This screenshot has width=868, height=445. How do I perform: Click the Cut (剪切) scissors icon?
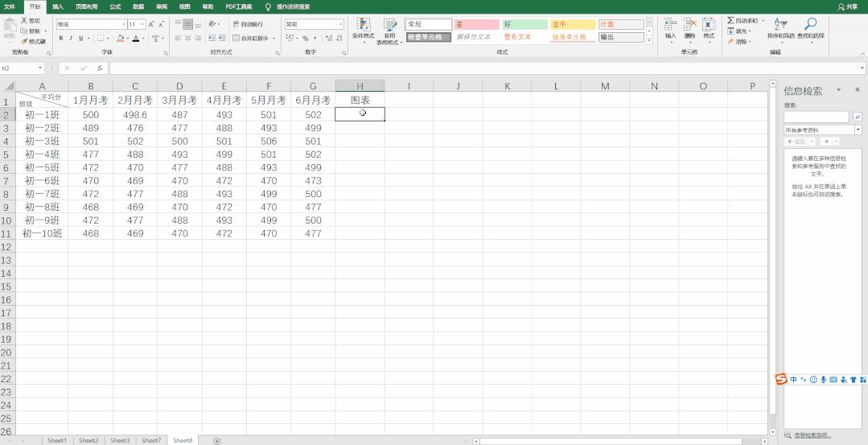(x=24, y=20)
